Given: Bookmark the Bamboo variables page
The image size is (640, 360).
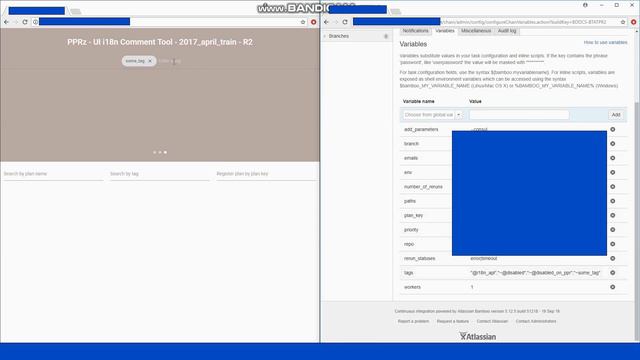Looking at the screenshot, I should [623, 22].
